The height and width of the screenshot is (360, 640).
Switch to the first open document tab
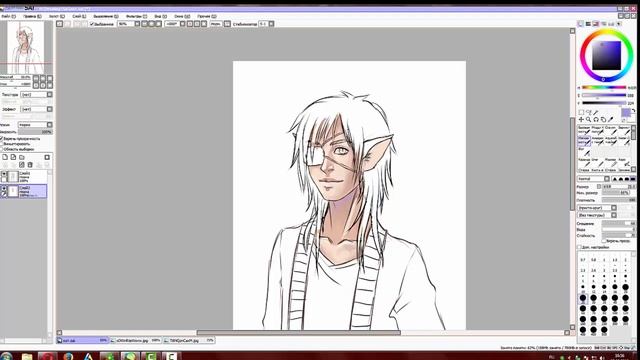(x=82, y=340)
